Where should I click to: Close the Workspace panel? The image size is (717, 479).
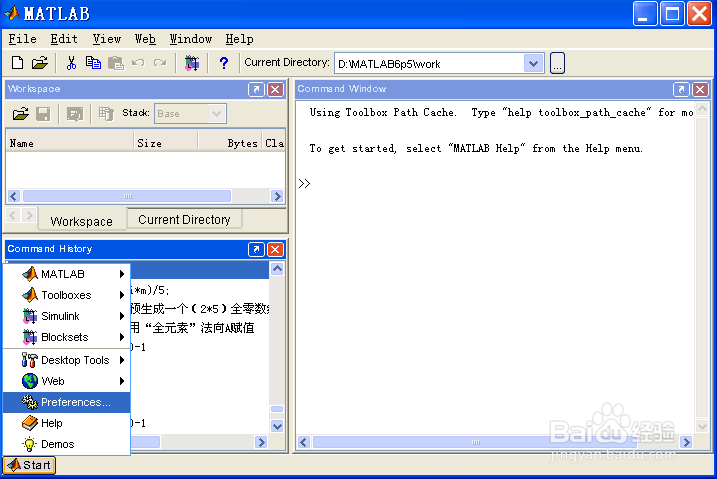275,89
